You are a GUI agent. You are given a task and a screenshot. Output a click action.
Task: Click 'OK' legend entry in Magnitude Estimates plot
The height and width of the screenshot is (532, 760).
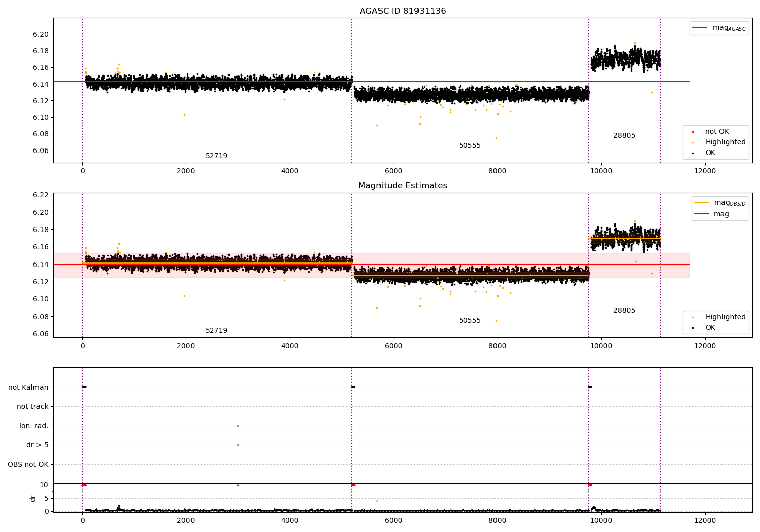(x=710, y=328)
